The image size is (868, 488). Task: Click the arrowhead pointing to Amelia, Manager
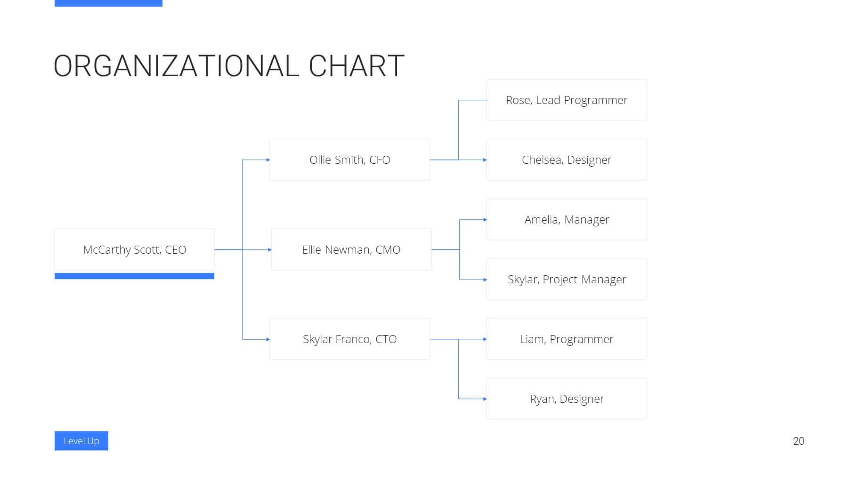pyautogui.click(x=485, y=220)
